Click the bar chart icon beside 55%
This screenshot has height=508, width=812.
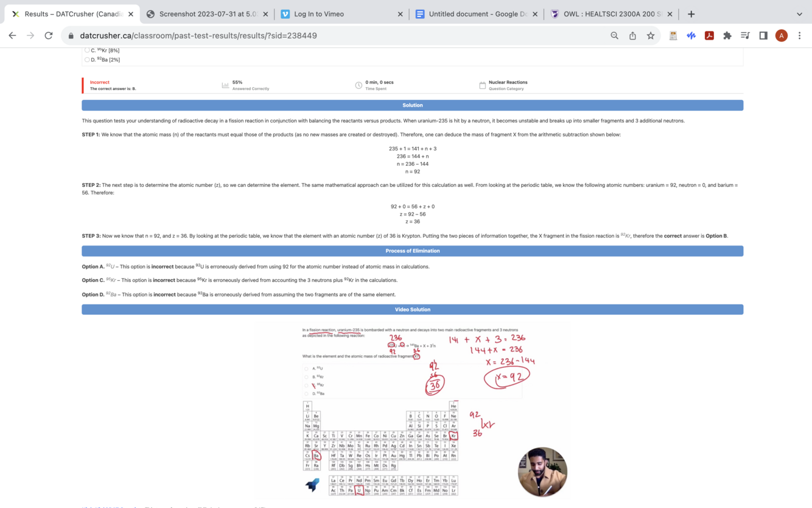tap(225, 85)
